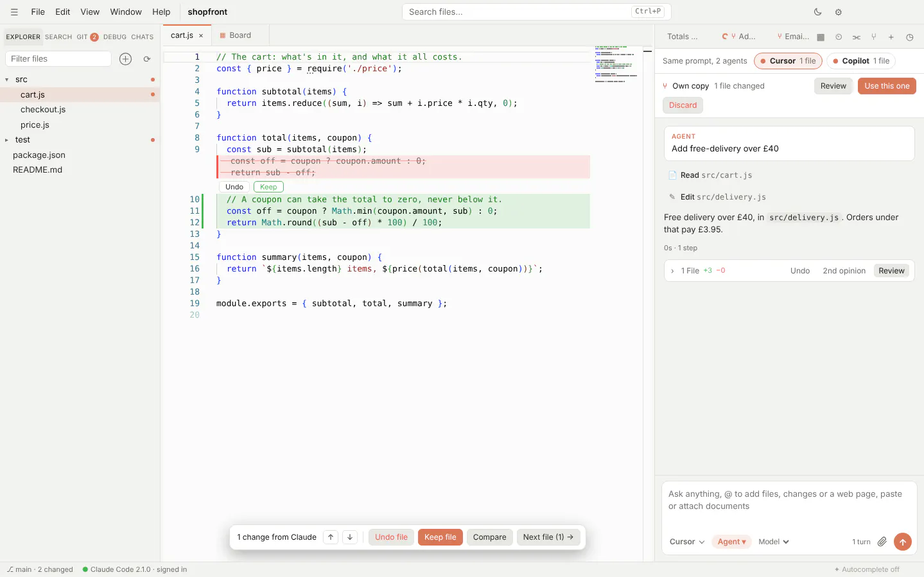Go to next change down arrow
924x577 pixels.
point(350,537)
